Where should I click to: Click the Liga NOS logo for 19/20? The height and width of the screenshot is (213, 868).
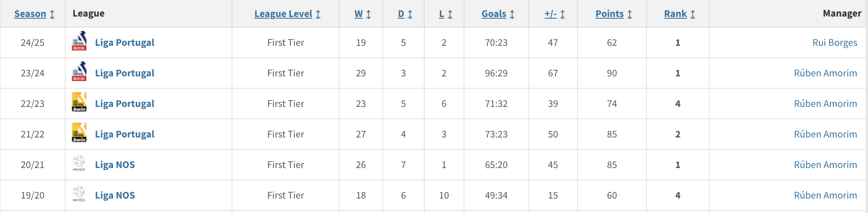(x=79, y=194)
